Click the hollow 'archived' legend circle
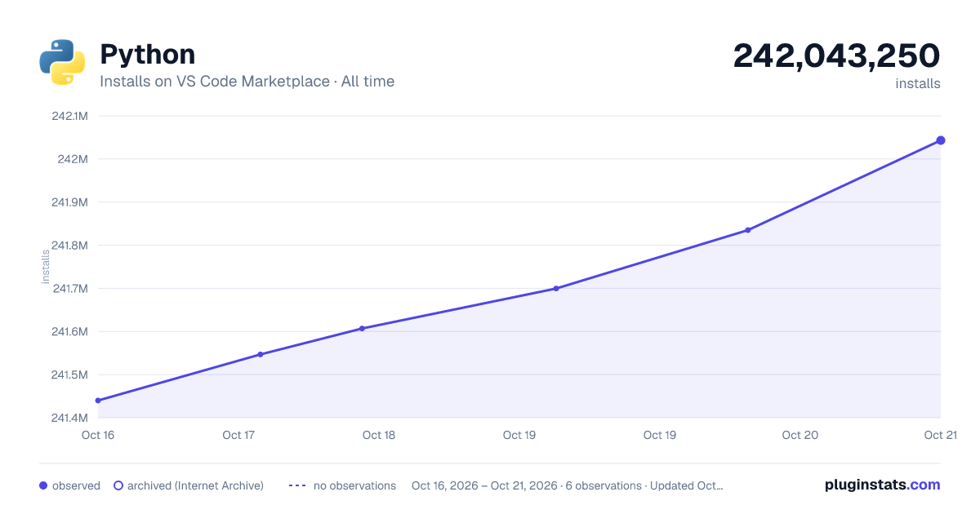Screen dimensions: 980x514 [x=118, y=485]
